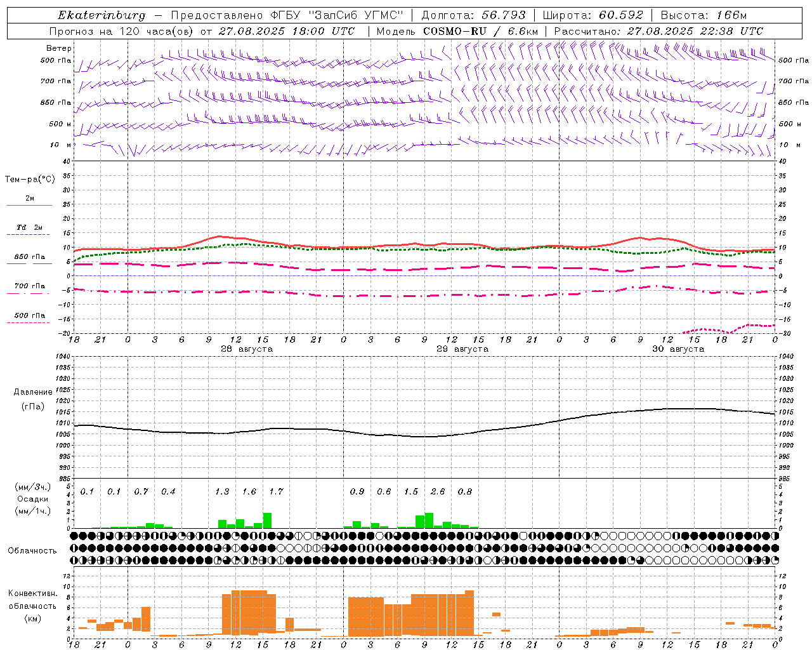Click the "Ветер" wind panel label
Screen dimensions: 812x650
pyautogui.click(x=59, y=48)
